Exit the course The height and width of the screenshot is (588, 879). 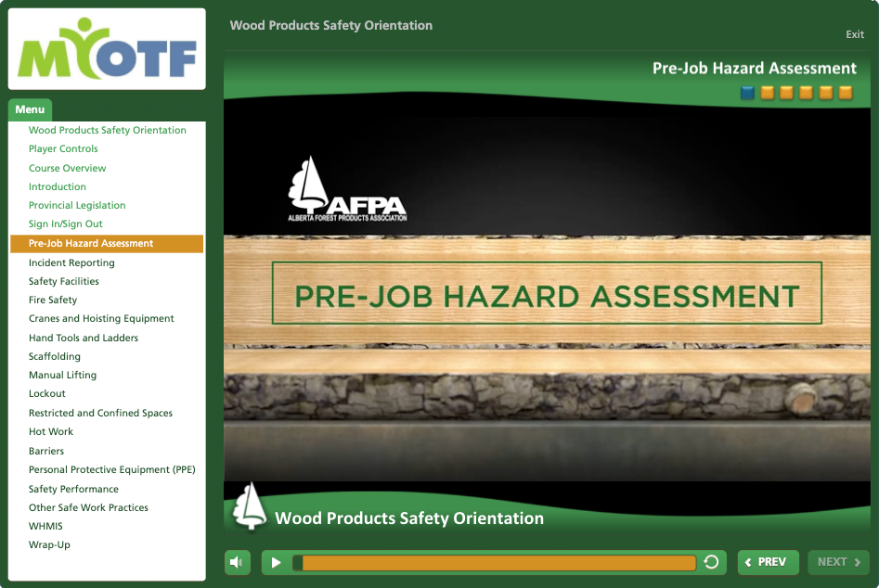854,34
